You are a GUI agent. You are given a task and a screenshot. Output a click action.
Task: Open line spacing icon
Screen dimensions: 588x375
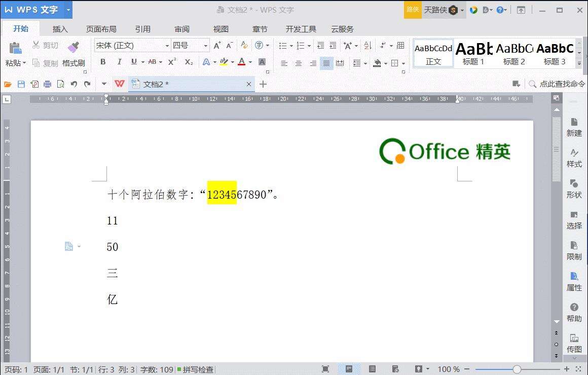(357, 63)
